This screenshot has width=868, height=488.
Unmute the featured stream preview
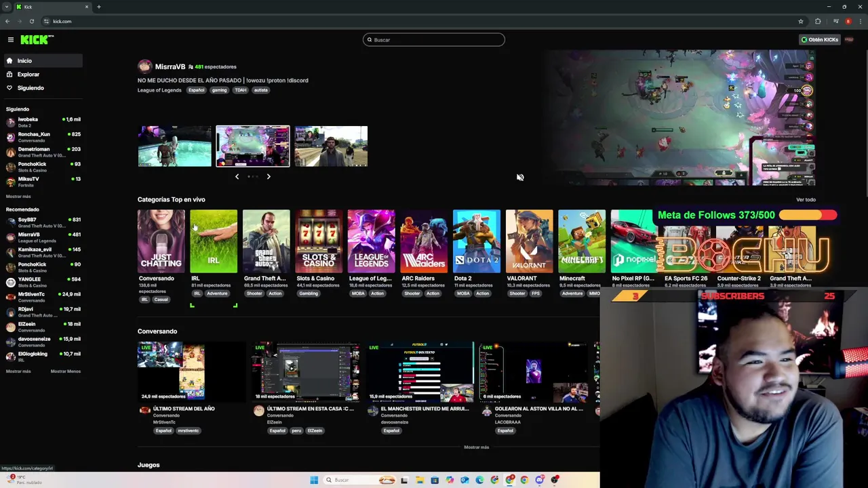coord(520,177)
